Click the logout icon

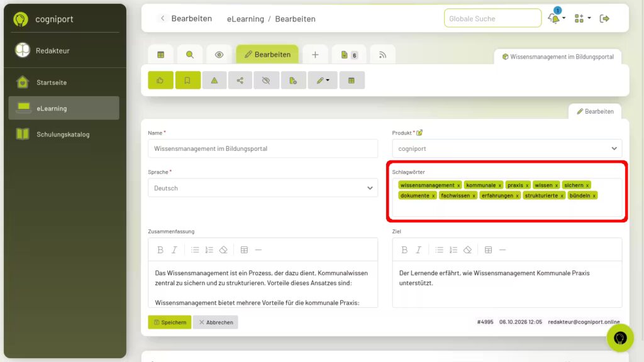click(604, 18)
